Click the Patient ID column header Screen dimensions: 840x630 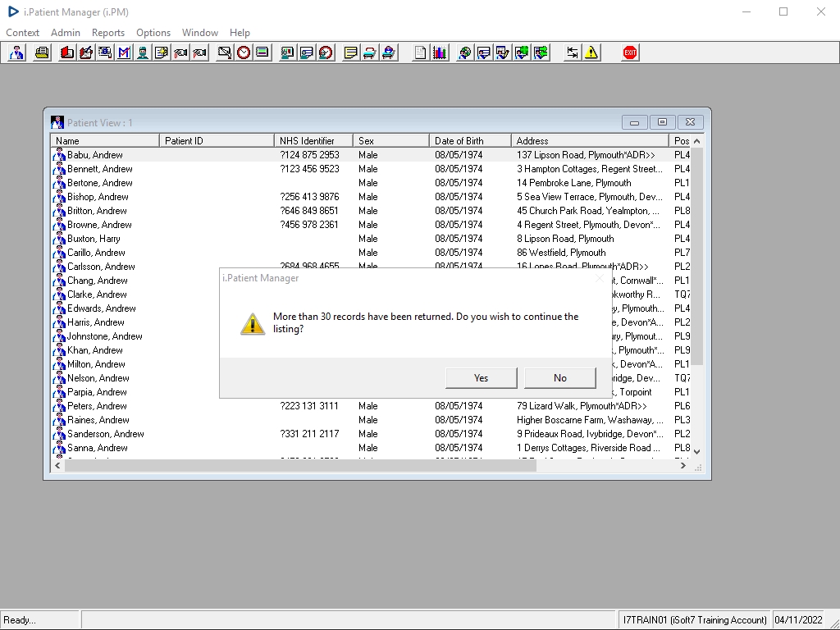point(217,141)
